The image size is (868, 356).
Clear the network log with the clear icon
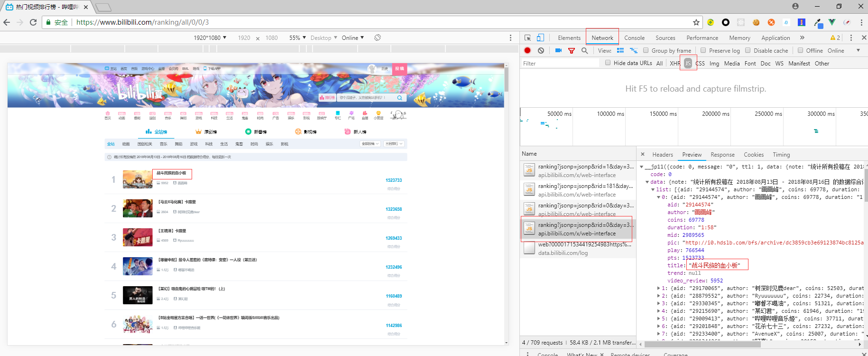[x=541, y=50]
